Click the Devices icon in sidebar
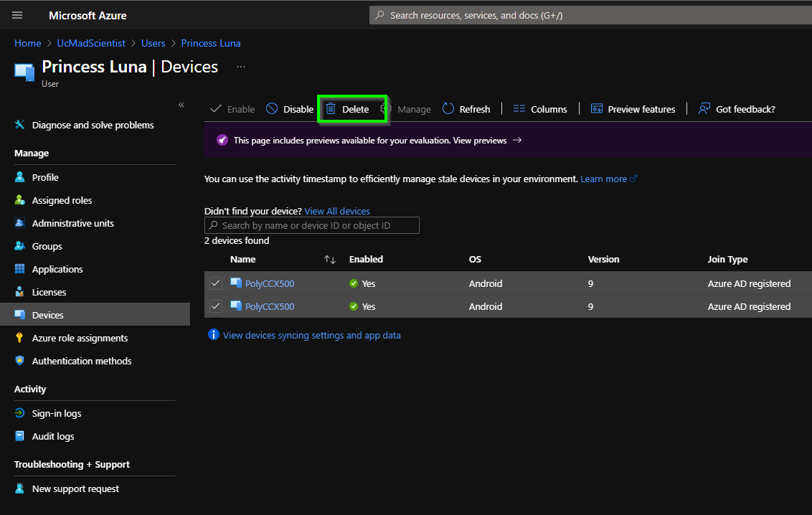 tap(19, 315)
